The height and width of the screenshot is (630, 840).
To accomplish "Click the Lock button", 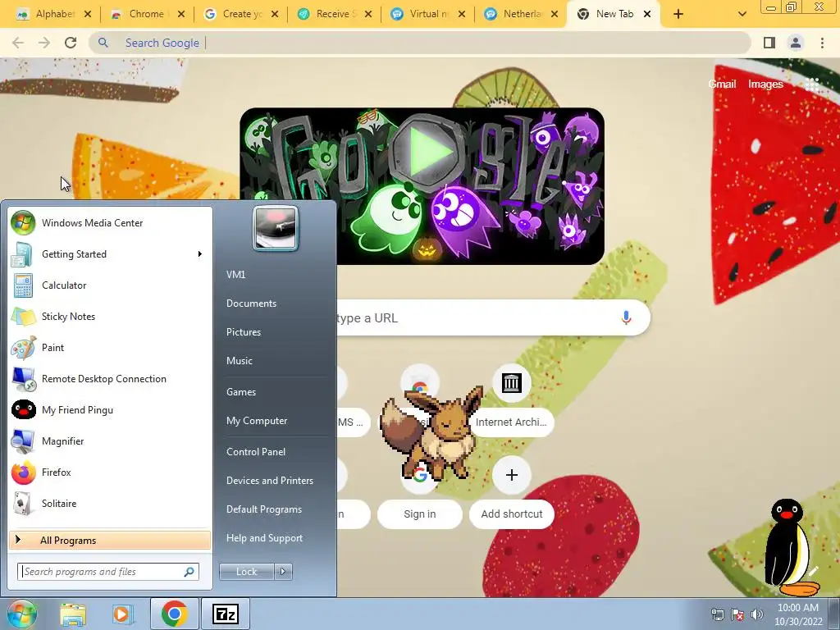I will pyautogui.click(x=246, y=572).
